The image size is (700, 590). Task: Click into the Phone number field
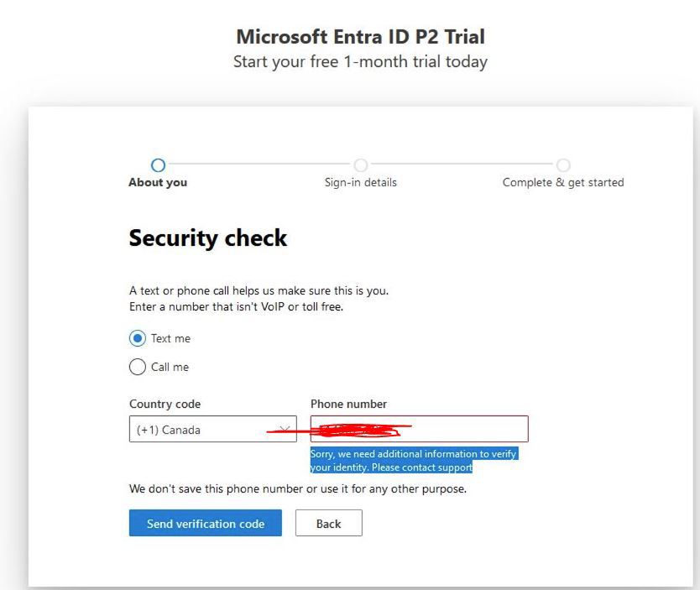click(x=419, y=429)
